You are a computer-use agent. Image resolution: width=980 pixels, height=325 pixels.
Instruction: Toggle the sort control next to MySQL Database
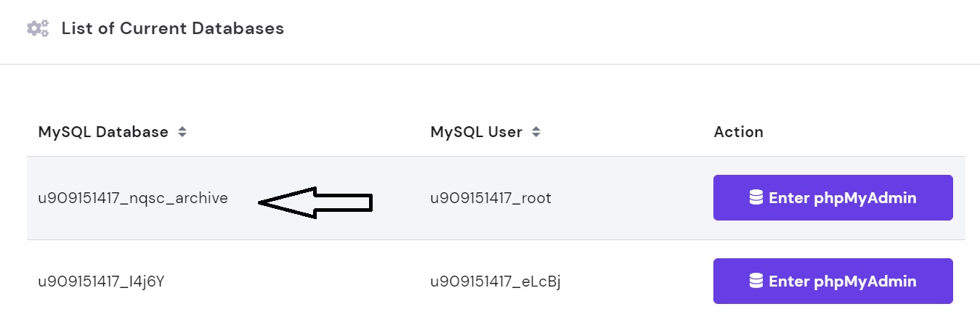[182, 132]
